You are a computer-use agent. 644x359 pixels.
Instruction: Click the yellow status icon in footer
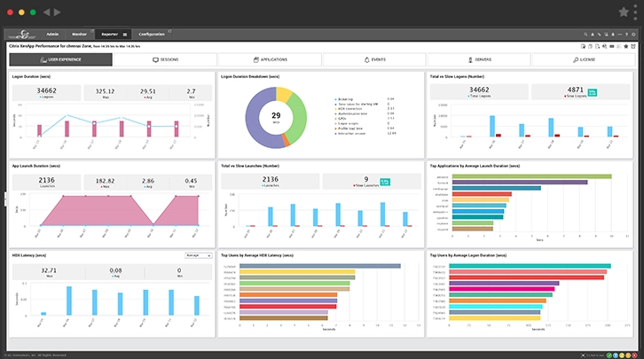click(x=622, y=355)
